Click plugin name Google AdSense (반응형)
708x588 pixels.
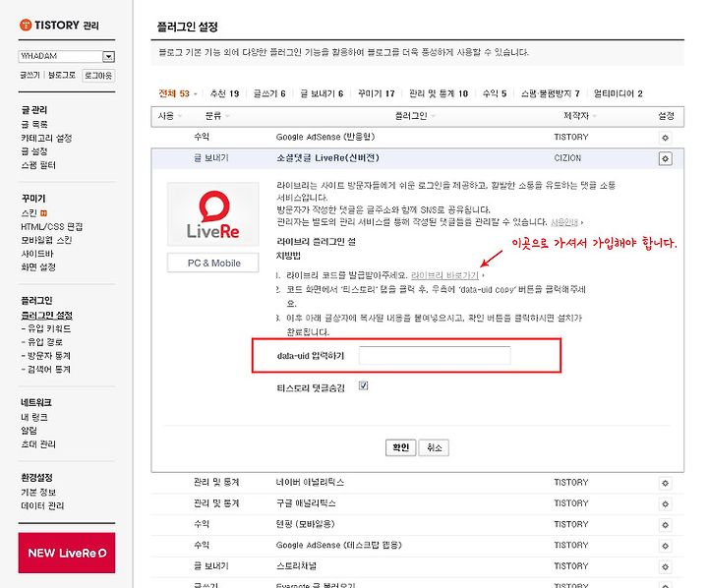(325, 137)
